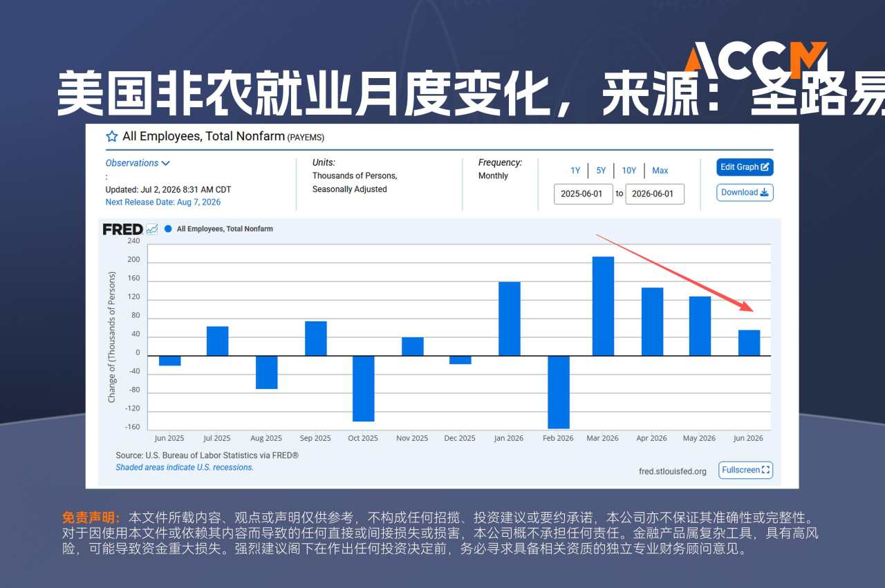Click the 240 y-axis value
This screenshot has height=588, width=885.
point(133,241)
